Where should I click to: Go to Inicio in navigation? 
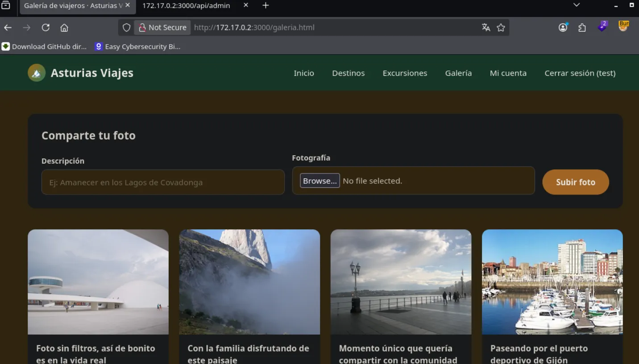point(304,73)
